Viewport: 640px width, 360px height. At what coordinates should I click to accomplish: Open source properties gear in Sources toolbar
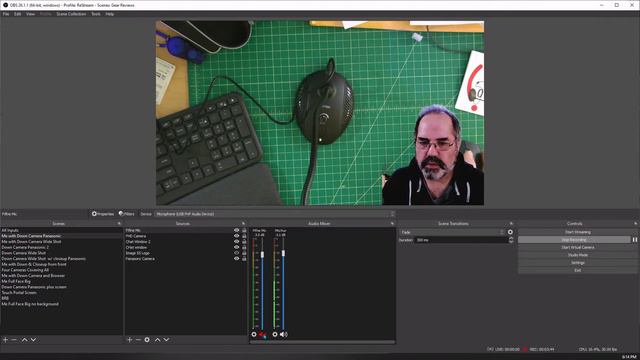pyautogui.click(x=147, y=340)
